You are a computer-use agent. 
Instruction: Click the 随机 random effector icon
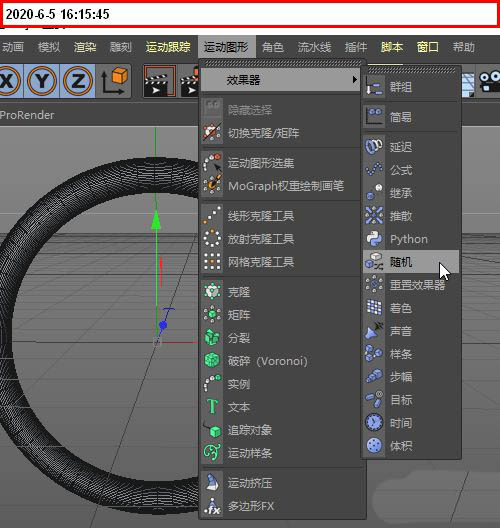click(x=374, y=262)
